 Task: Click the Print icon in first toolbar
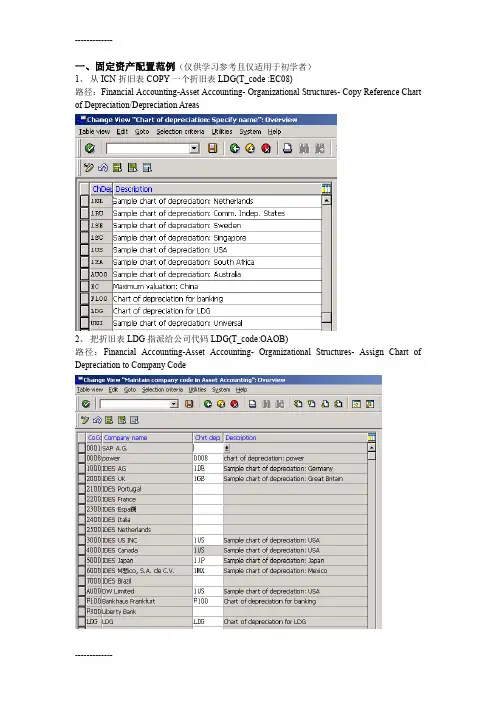pyautogui.click(x=287, y=148)
